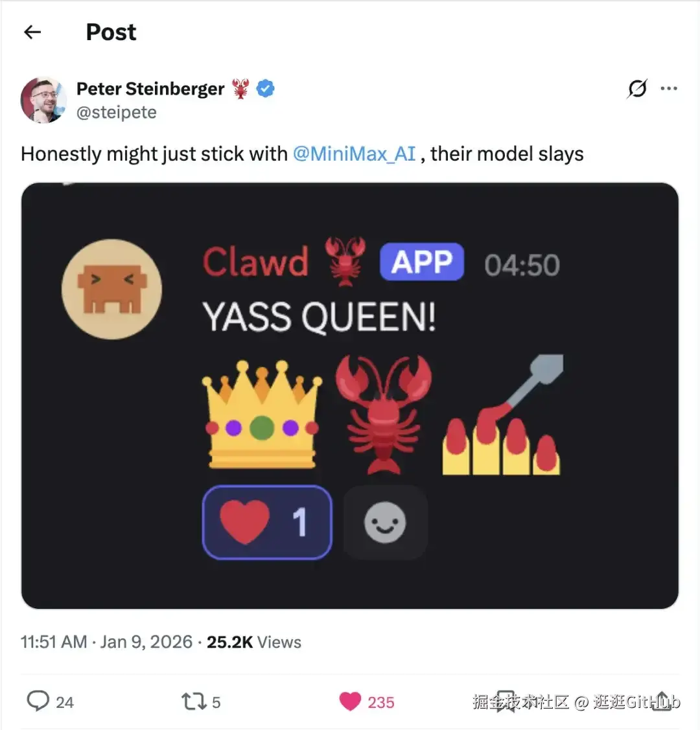Click the Grok slashed-circle icon
This screenshot has width=700, height=730.
click(x=637, y=89)
